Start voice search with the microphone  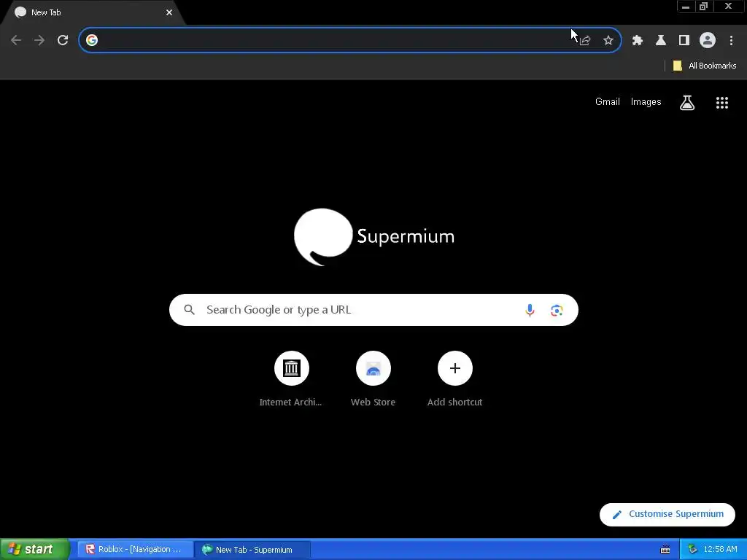[530, 310]
